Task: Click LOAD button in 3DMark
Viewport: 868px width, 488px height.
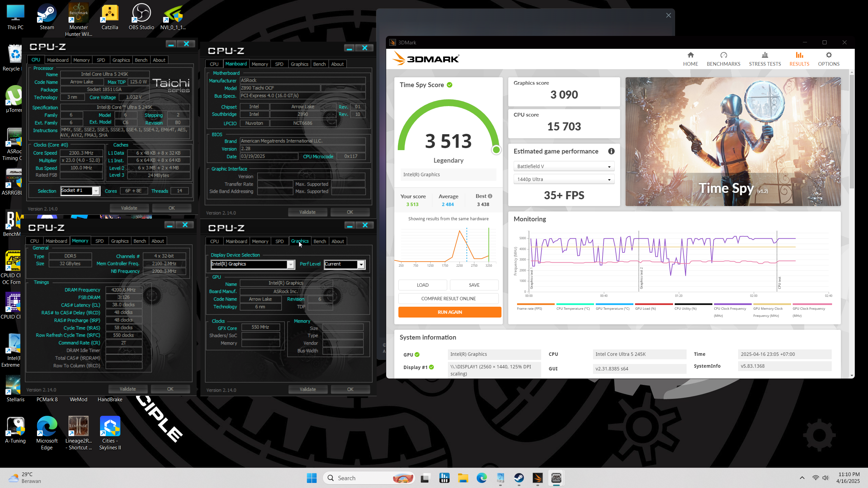Action: click(x=422, y=285)
